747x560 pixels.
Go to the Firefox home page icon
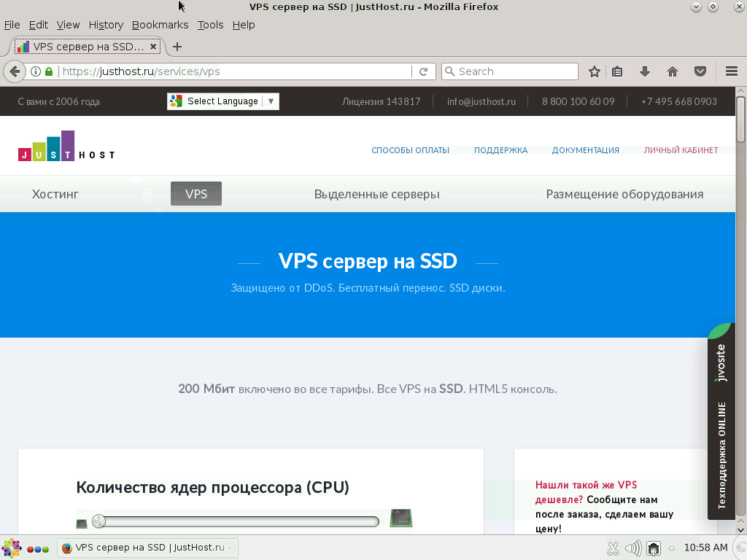(x=672, y=71)
